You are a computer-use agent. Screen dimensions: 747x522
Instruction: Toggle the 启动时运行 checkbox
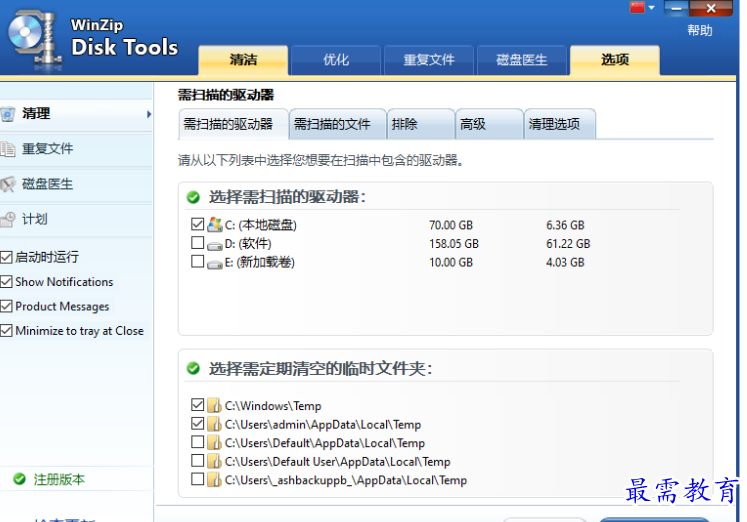(6, 257)
